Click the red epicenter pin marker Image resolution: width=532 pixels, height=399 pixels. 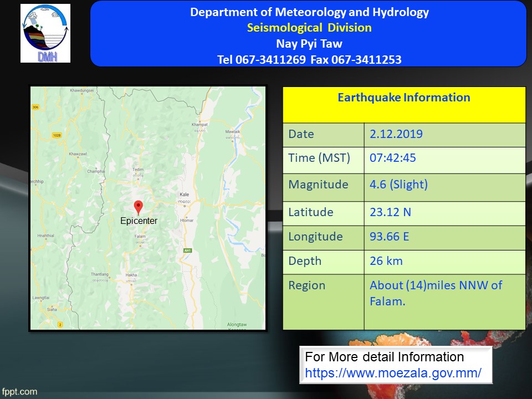(139, 207)
